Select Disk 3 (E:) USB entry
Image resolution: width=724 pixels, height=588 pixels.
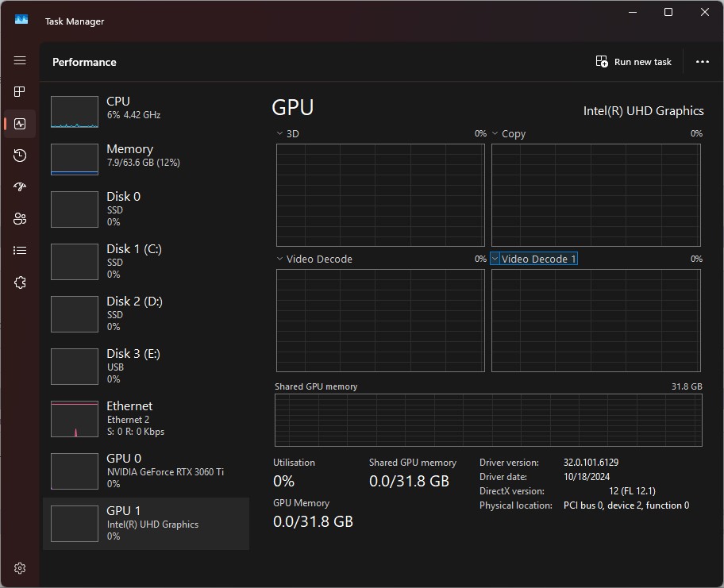[x=146, y=366]
